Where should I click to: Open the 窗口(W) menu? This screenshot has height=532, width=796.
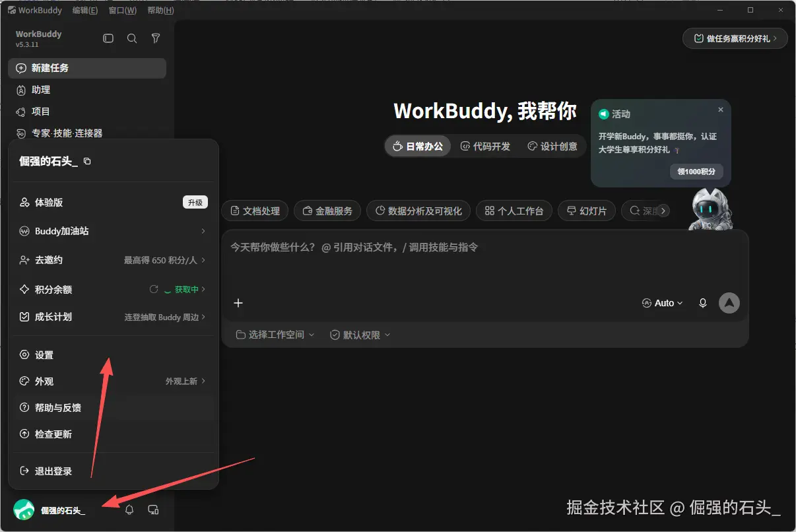click(x=123, y=11)
